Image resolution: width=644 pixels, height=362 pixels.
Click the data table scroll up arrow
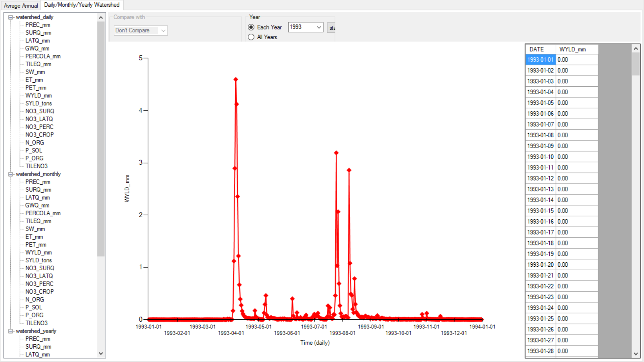[636, 49]
